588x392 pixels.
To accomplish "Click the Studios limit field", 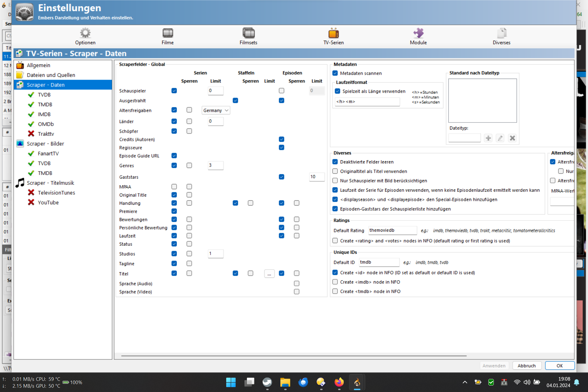I will (x=216, y=253).
